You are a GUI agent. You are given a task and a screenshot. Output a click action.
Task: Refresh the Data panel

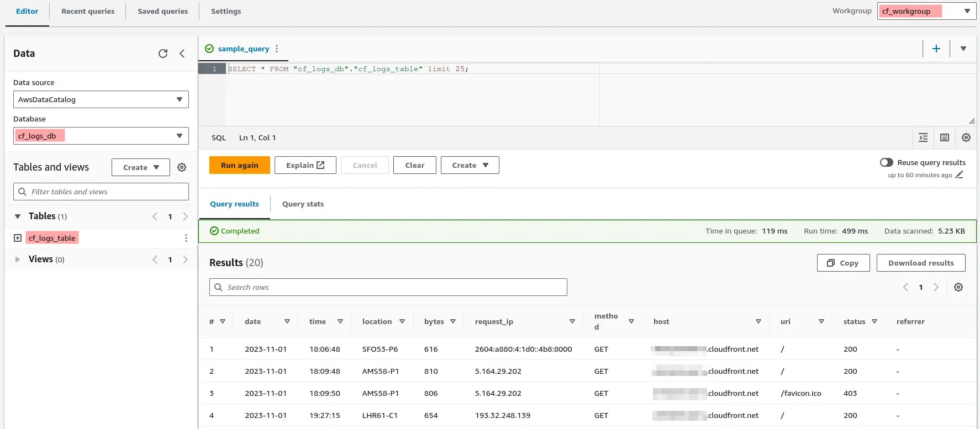pyautogui.click(x=163, y=54)
